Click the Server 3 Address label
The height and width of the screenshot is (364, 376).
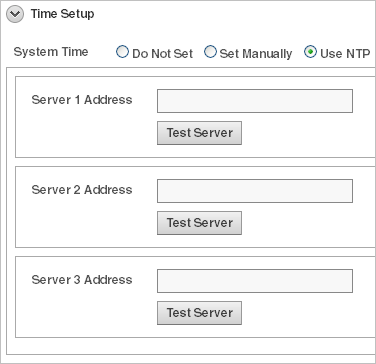tap(82, 280)
